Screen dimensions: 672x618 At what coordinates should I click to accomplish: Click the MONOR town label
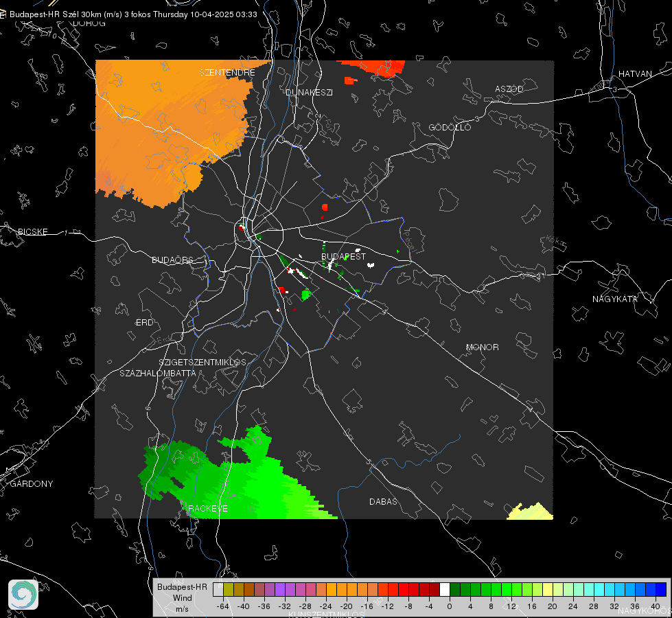(482, 347)
